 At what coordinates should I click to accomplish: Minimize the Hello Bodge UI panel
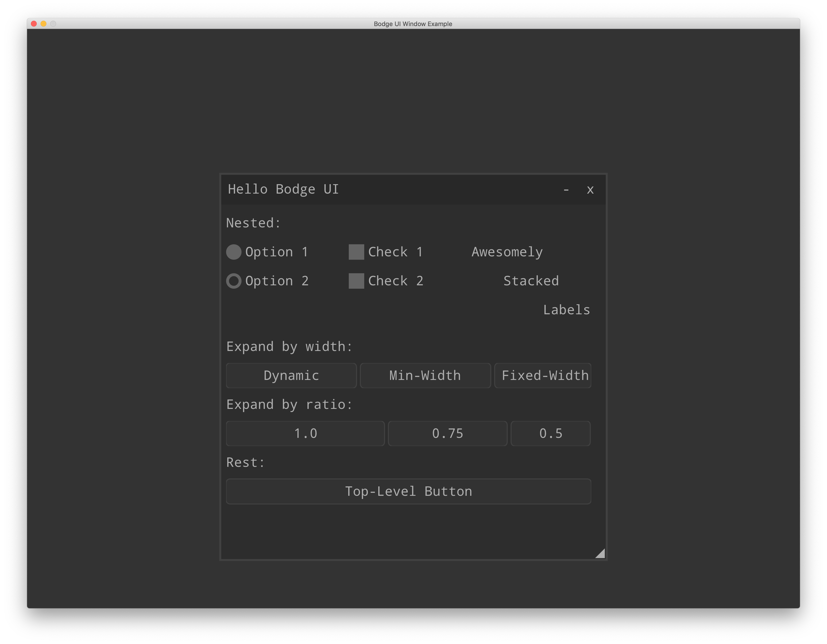click(566, 189)
